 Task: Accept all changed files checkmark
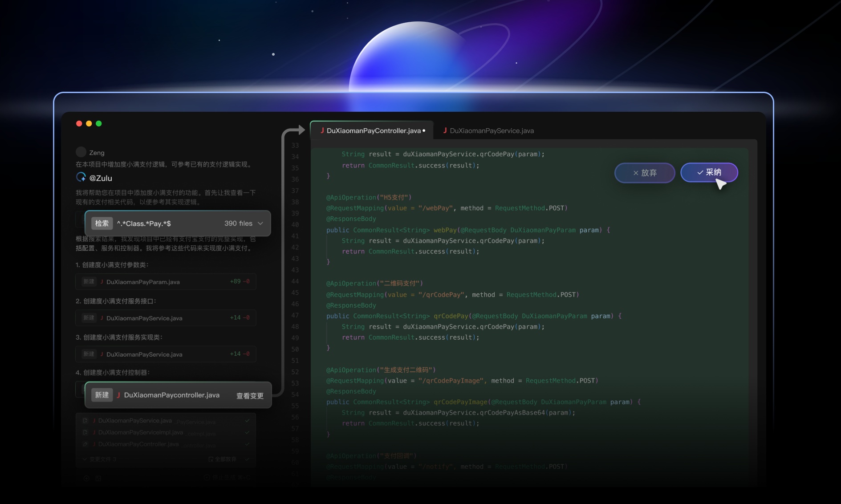[247, 459]
